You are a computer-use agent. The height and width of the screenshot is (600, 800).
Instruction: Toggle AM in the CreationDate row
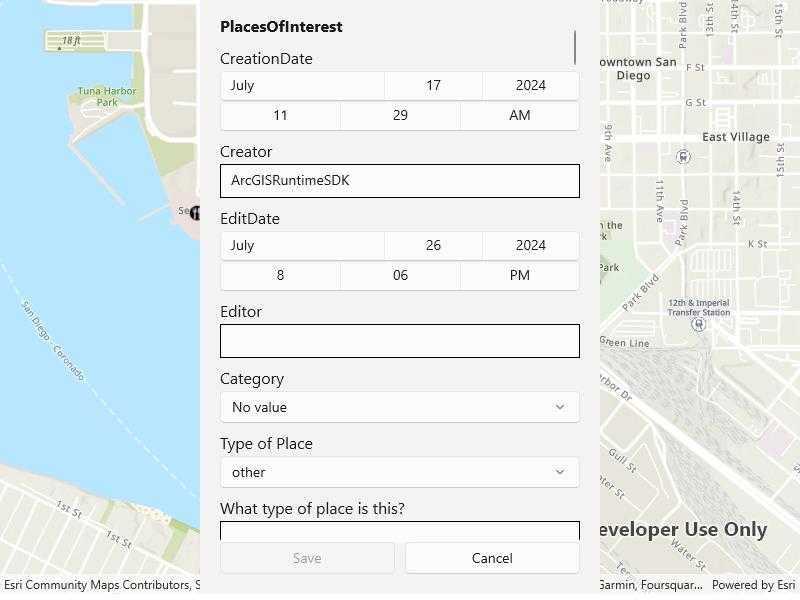[519, 115]
